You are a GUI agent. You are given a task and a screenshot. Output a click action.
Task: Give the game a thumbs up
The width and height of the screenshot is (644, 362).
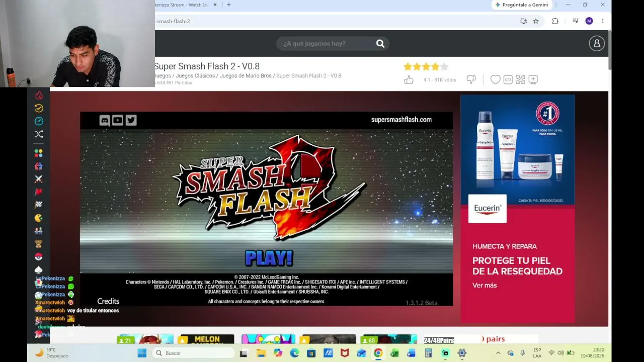[x=409, y=79]
